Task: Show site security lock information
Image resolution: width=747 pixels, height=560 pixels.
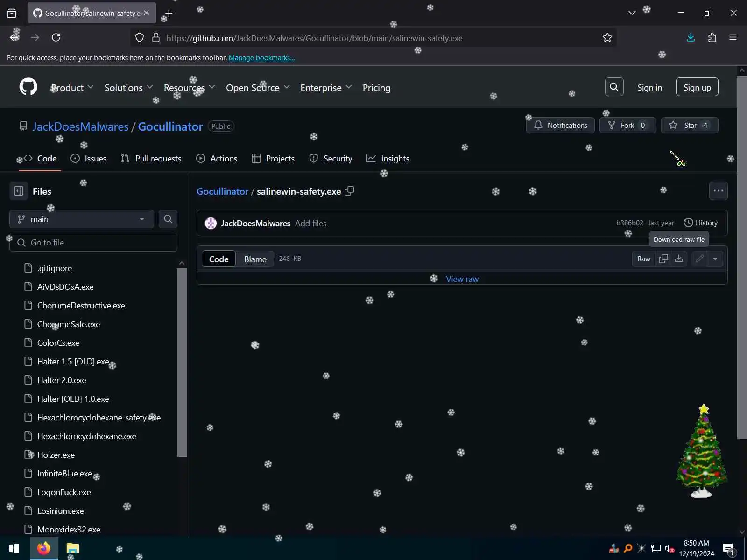Action: pos(156,38)
